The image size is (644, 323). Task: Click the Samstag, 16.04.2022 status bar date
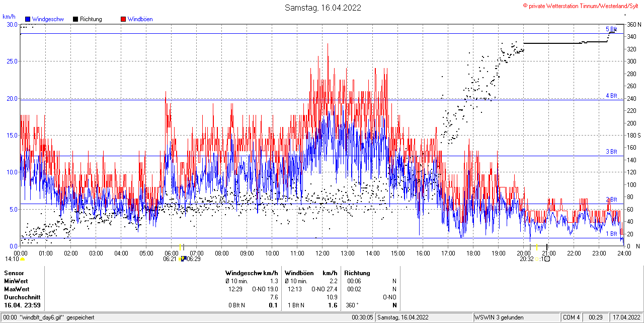tap(403, 317)
